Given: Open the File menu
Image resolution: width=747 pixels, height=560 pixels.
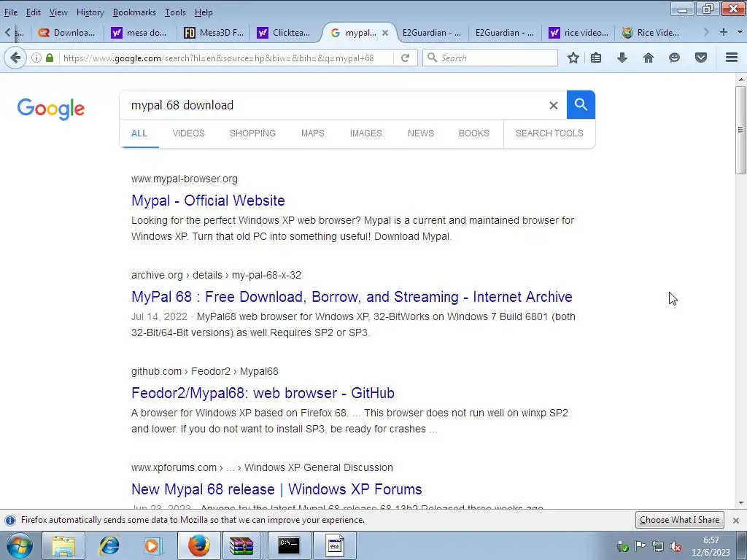Looking at the screenshot, I should tap(10, 12).
